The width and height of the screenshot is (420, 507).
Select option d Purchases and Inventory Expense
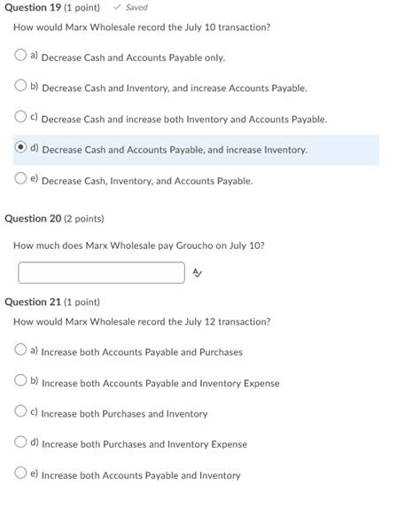click(20, 441)
